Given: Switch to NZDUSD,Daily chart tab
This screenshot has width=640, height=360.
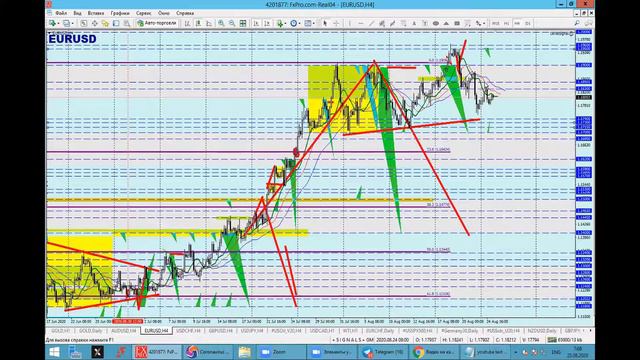Looking at the screenshot, I should point(542,331).
